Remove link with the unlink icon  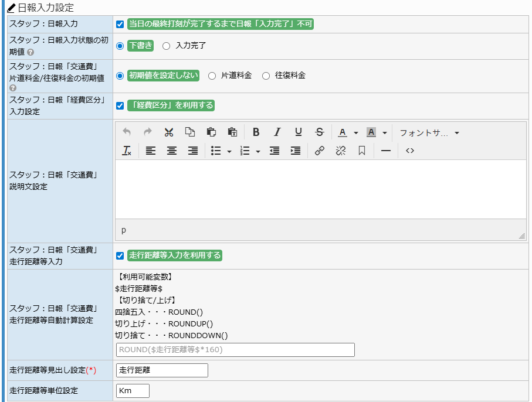341,151
